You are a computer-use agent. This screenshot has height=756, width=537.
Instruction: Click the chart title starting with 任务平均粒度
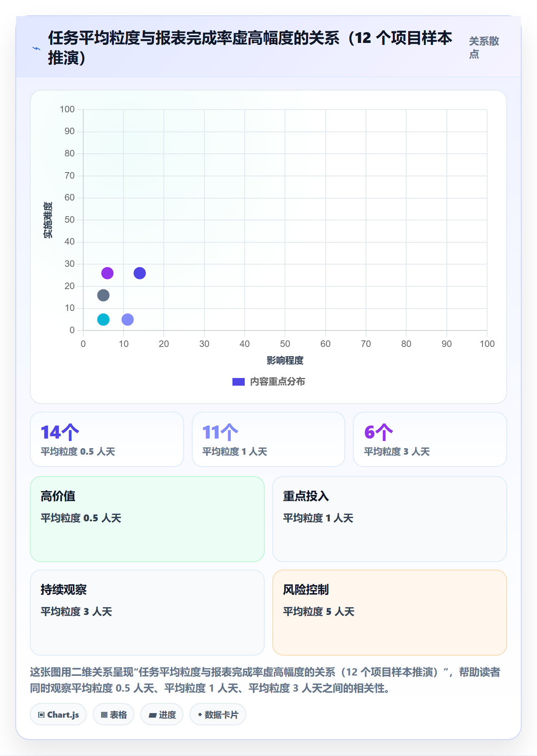point(250,48)
